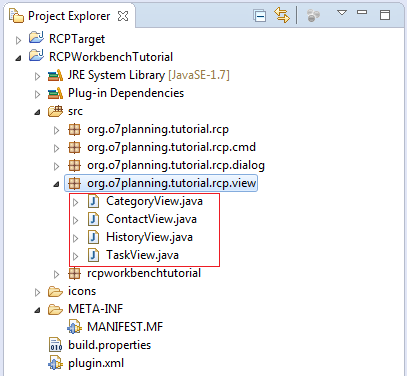
Task: Collapse the RCPWorkbenchTutorial project
Action: click(x=18, y=58)
